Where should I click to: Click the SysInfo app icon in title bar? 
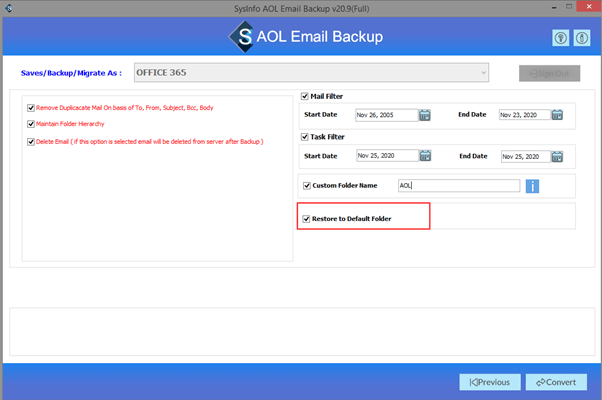tap(8, 8)
